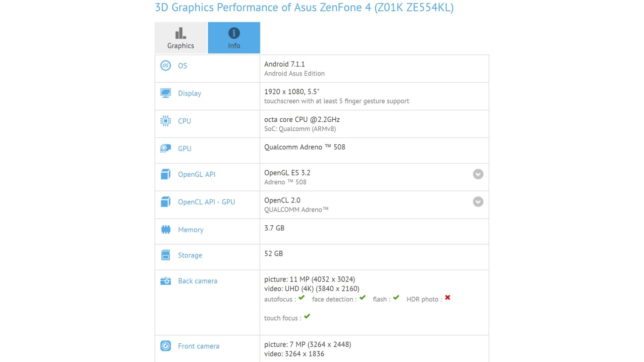The width and height of the screenshot is (644, 362).
Task: Click the Back camera label
Action: click(198, 281)
